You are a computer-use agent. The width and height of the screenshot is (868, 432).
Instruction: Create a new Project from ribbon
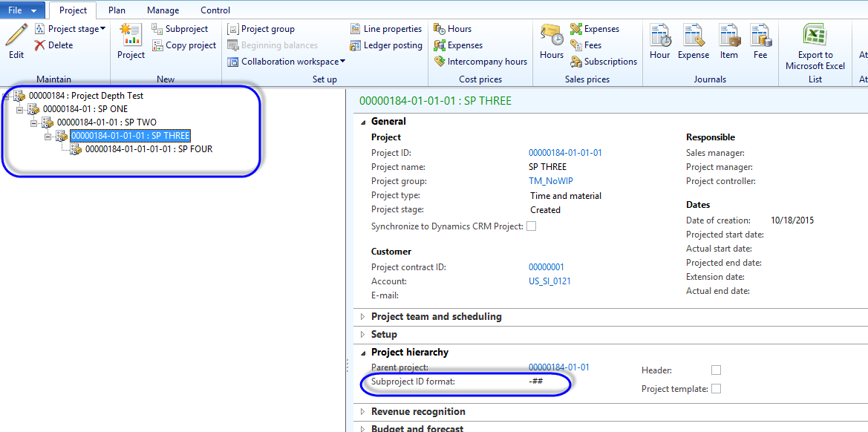(x=131, y=42)
